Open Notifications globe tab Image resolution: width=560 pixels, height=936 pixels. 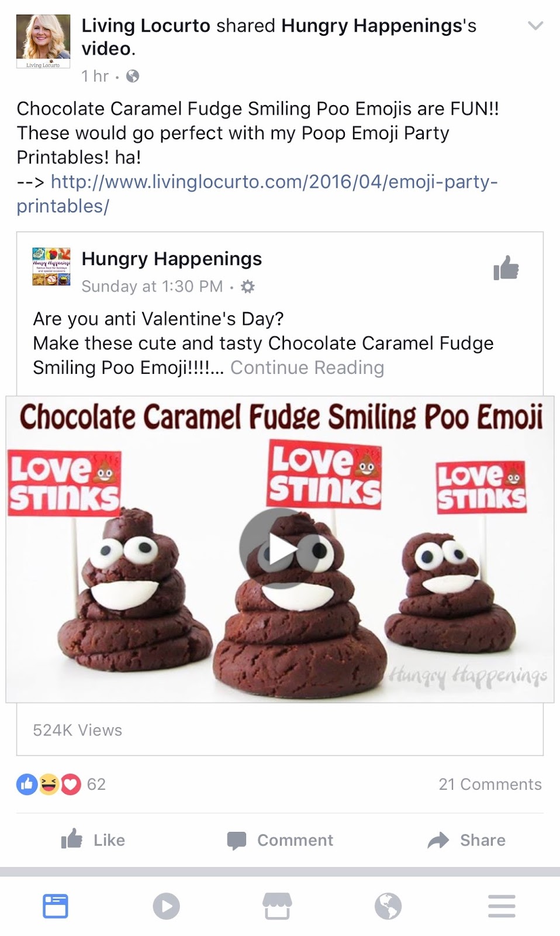[388, 906]
